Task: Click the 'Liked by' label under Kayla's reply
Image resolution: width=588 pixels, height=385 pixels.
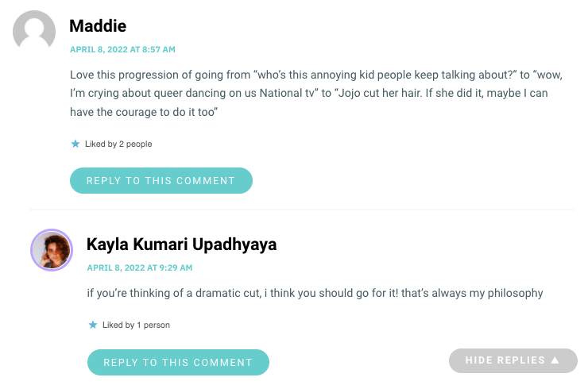Action: (x=118, y=325)
